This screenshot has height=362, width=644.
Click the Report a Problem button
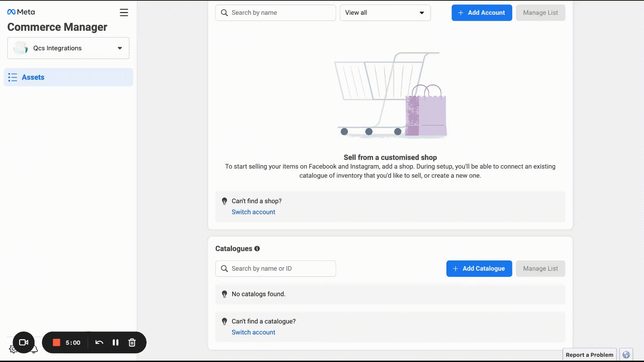tap(589, 355)
